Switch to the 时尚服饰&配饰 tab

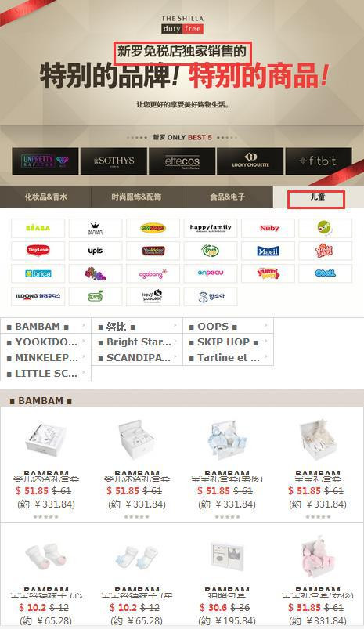click(137, 197)
